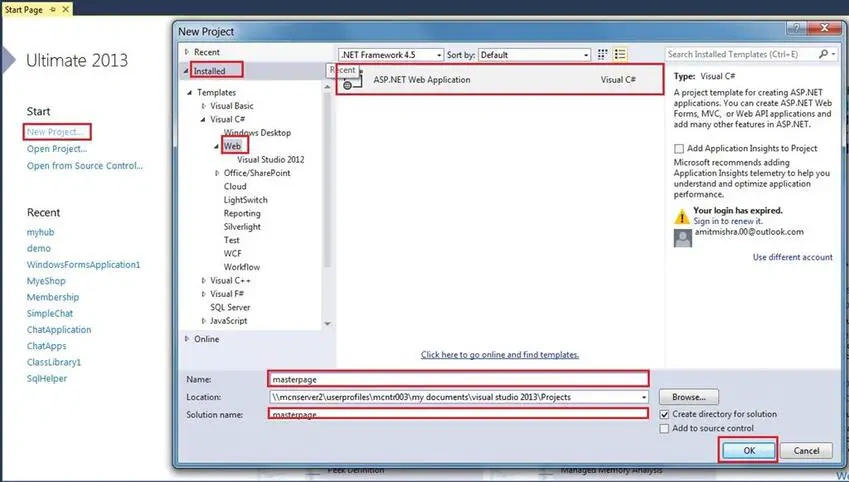Open recent project demo
Viewport: 849px width, 482px height.
coord(39,249)
